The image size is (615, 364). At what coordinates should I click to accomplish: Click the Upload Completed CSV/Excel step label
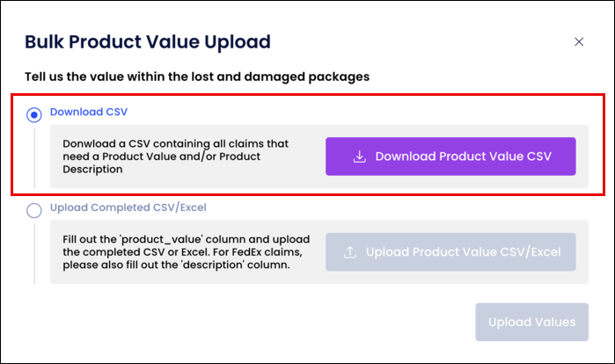tap(128, 207)
